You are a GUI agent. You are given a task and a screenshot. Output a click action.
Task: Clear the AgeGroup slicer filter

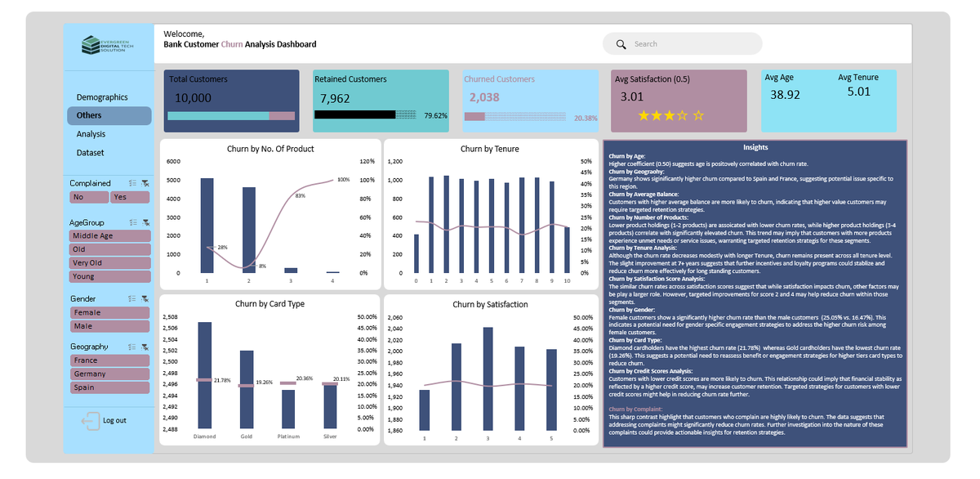145,222
